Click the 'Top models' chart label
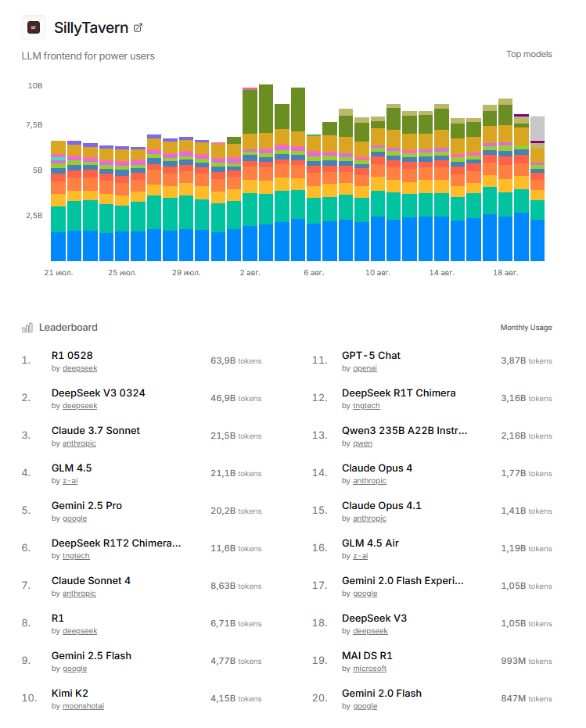The image size is (586, 728). point(530,54)
